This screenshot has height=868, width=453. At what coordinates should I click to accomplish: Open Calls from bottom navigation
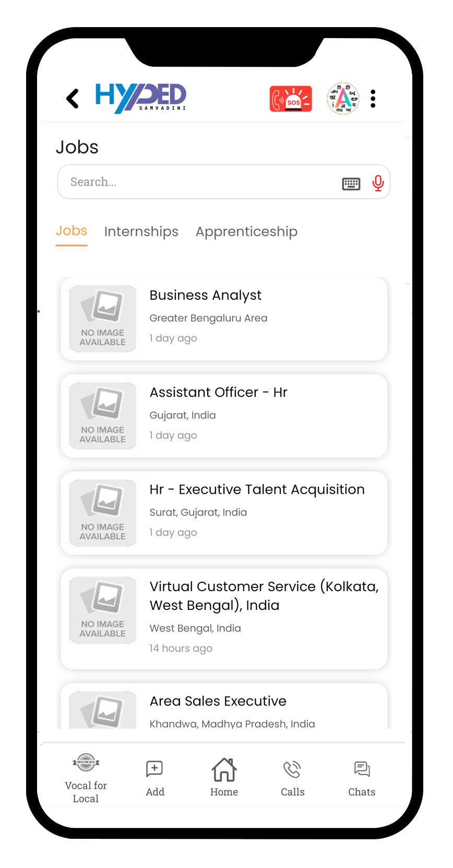[292, 778]
